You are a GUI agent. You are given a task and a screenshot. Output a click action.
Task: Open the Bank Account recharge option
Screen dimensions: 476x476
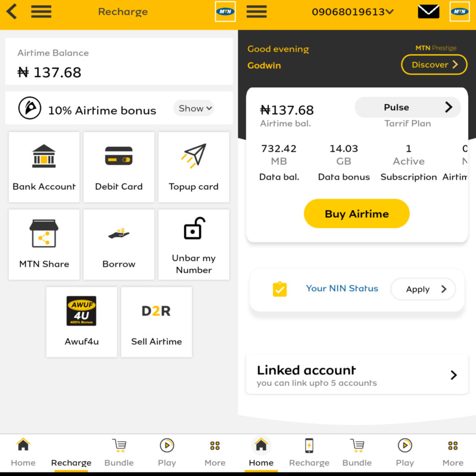44,167
